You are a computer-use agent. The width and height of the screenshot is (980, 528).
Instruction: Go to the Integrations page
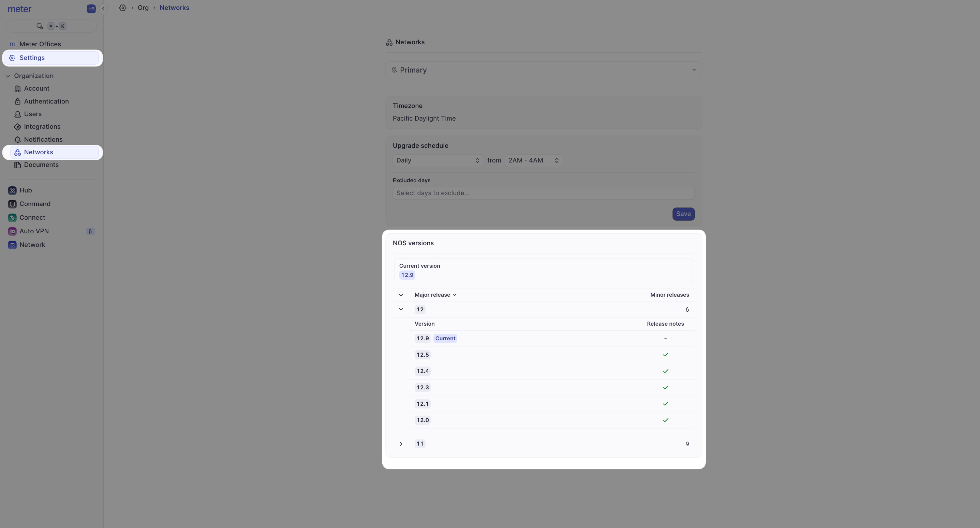coord(42,127)
